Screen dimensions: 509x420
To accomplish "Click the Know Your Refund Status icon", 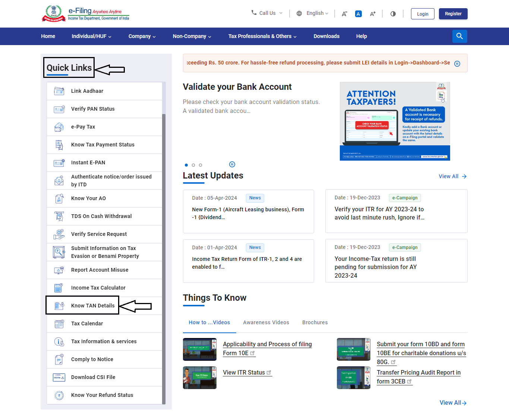I will pos(59,395).
